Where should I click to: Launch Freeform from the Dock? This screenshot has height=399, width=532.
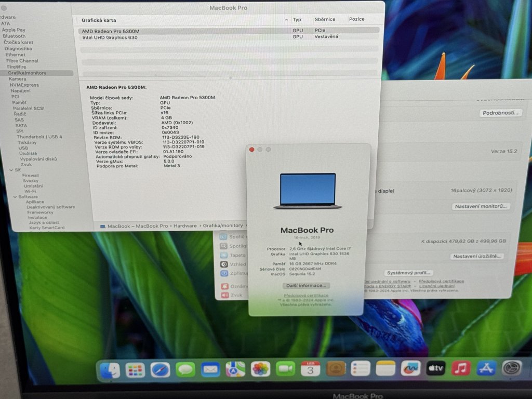click(x=410, y=368)
